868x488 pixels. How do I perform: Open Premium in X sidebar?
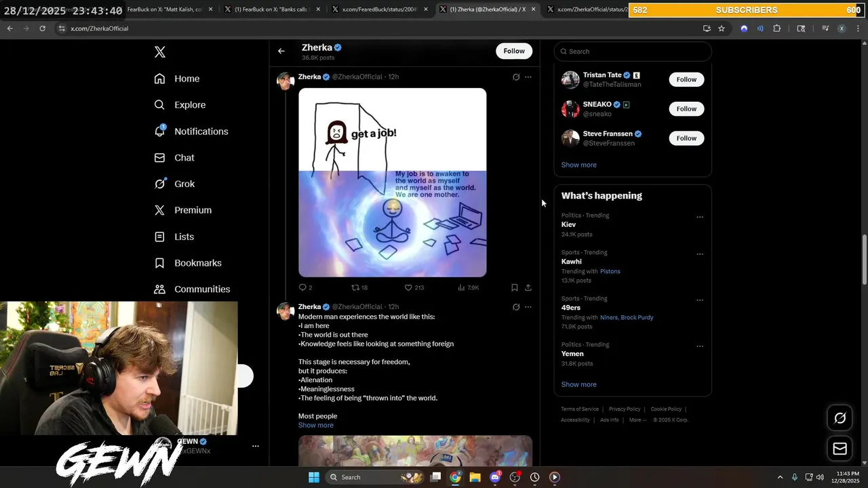[183, 210]
